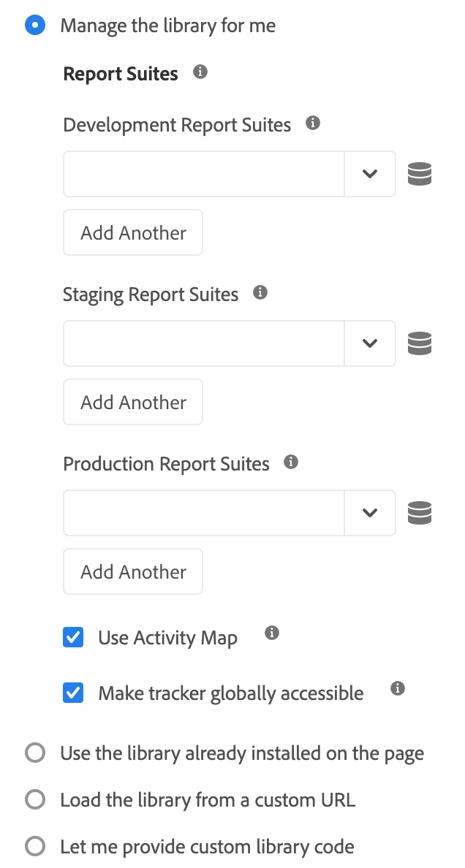The image size is (465, 868).
Task: Uncheck the Use Activity Map checkbox
Action: [73, 638]
